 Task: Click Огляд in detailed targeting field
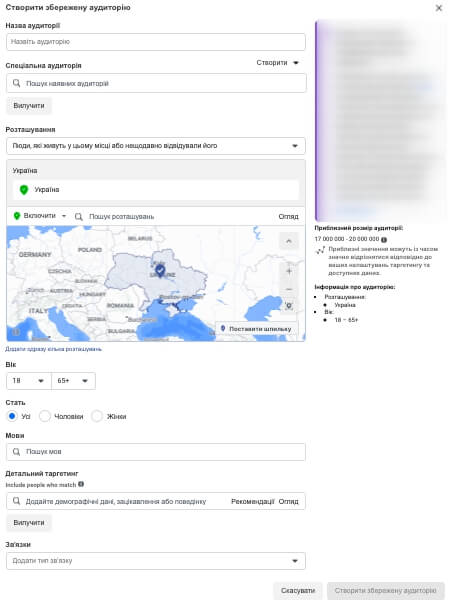pos(288,501)
